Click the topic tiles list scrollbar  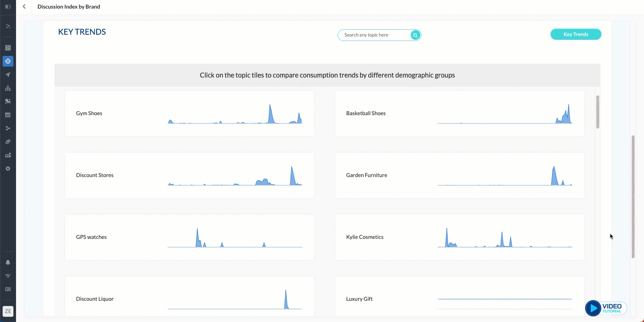(598, 112)
